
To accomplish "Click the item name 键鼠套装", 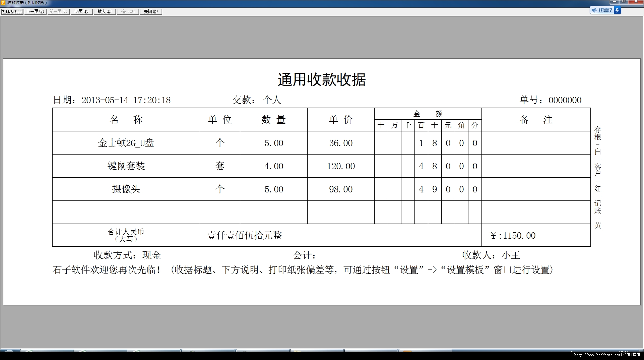I will pos(126,166).
